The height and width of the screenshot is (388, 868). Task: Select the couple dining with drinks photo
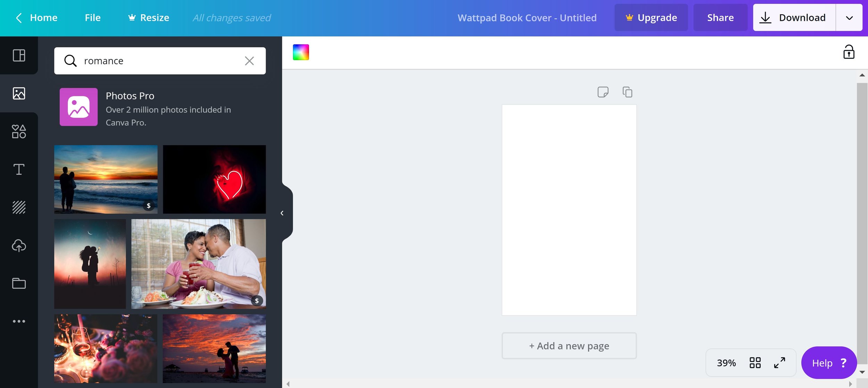[x=199, y=264]
